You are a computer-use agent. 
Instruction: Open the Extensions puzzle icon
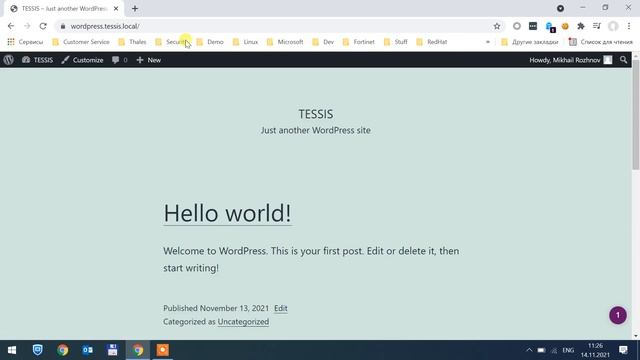(x=581, y=26)
